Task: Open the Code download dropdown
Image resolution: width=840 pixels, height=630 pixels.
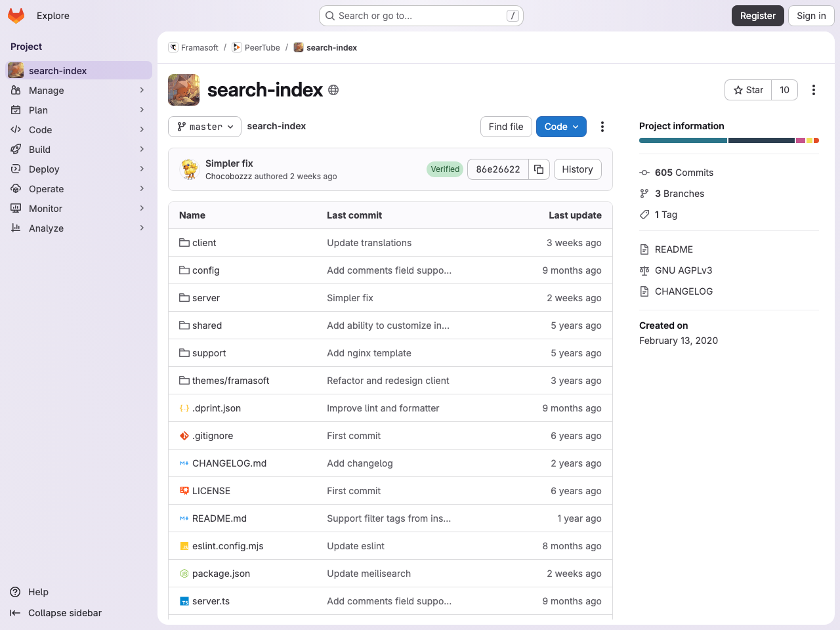Action: pos(561,126)
